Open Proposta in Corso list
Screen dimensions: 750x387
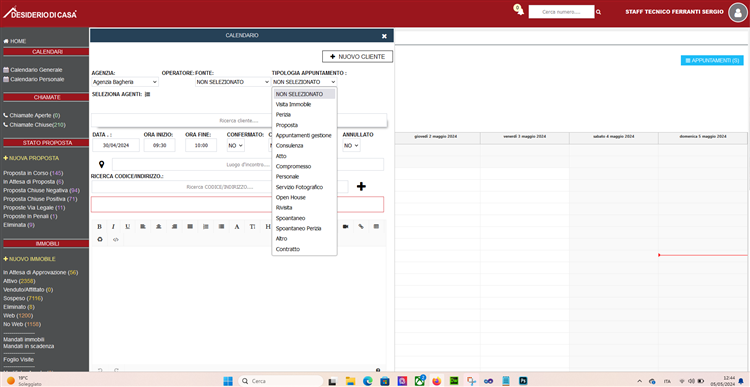[33, 173]
